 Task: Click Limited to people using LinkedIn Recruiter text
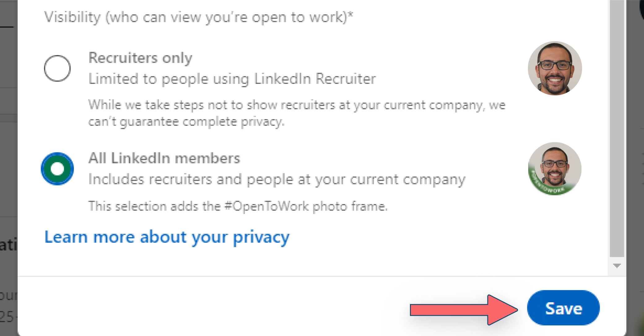pos(232,78)
